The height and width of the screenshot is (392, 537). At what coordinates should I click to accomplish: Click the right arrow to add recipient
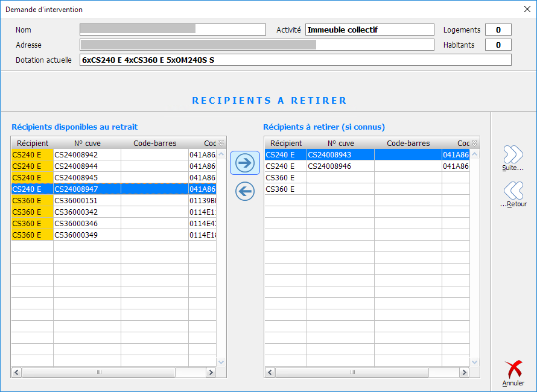(245, 163)
